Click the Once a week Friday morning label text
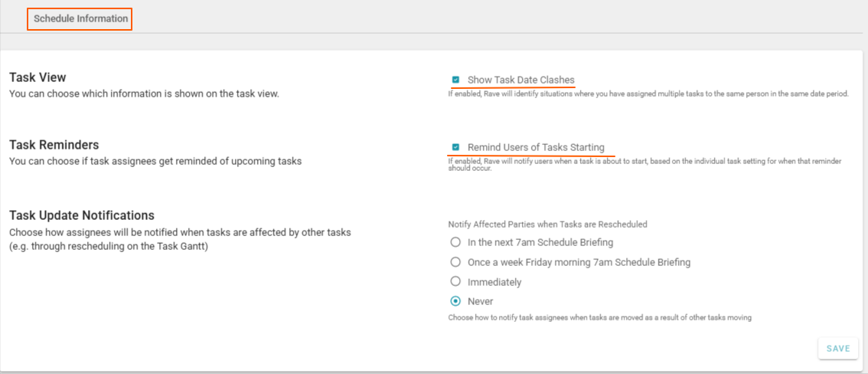This screenshot has width=868, height=374. pos(579,262)
